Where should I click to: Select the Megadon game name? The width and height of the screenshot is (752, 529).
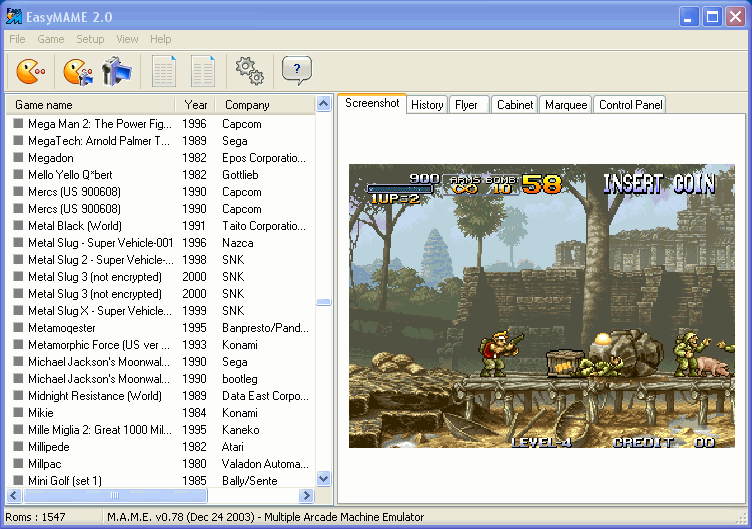click(x=51, y=158)
